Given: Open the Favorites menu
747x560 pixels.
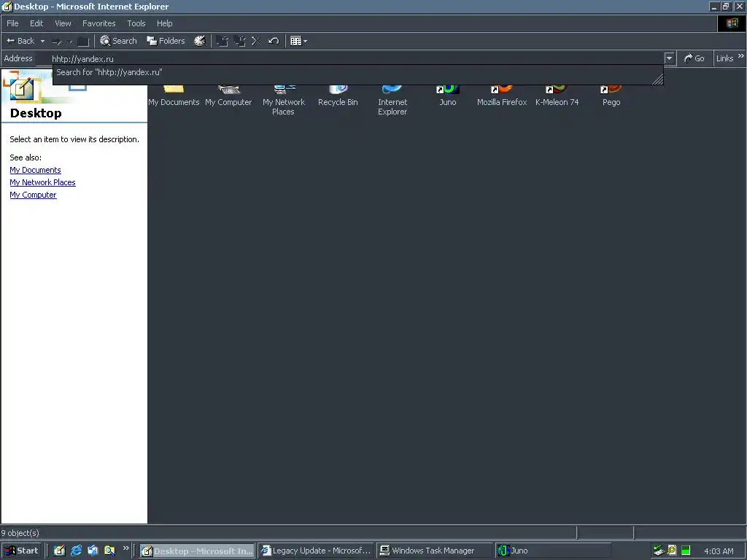Looking at the screenshot, I should [98, 23].
